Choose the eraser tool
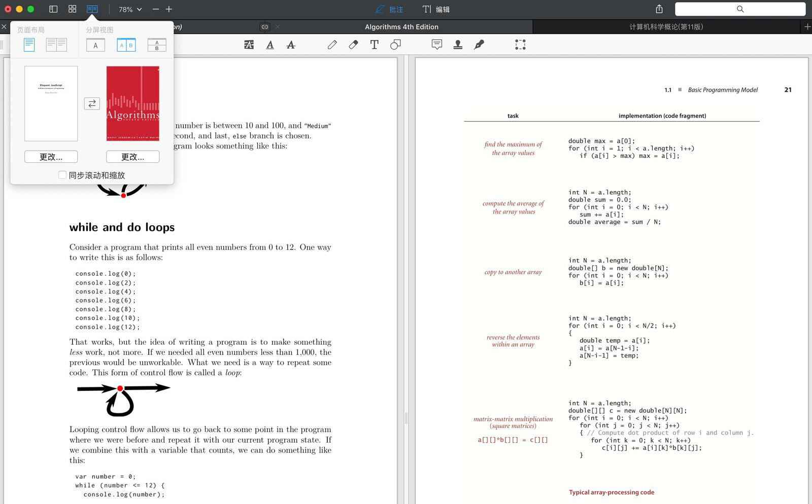Viewport: 812px width, 504px height. click(353, 45)
